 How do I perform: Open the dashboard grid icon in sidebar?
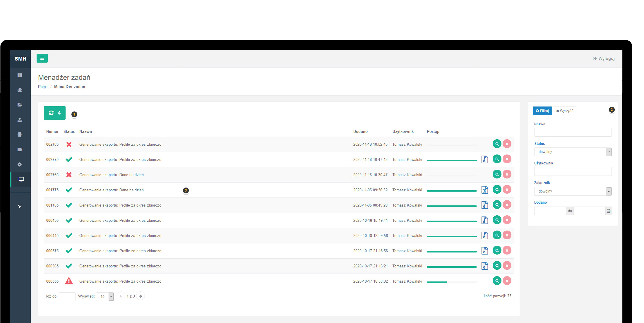tap(20, 75)
